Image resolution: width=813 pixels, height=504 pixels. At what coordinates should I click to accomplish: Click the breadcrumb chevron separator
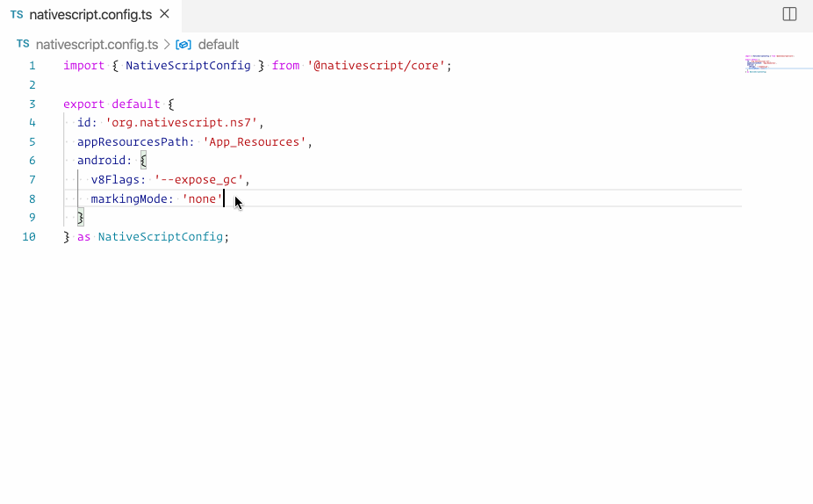point(167,45)
